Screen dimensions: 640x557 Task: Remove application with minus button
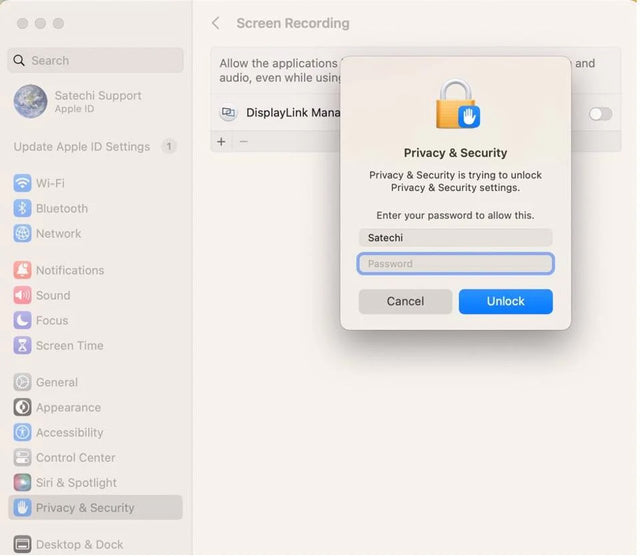click(x=244, y=142)
